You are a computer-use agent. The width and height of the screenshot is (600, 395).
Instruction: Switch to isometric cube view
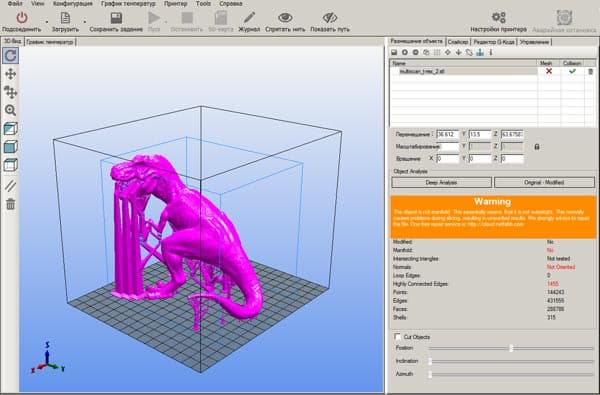pyautogui.click(x=10, y=129)
